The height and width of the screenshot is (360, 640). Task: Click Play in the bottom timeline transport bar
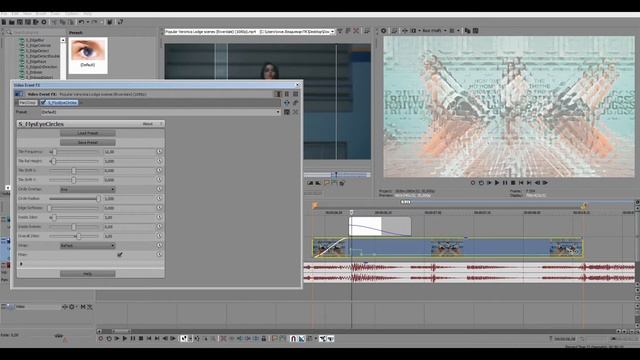pos(125,339)
